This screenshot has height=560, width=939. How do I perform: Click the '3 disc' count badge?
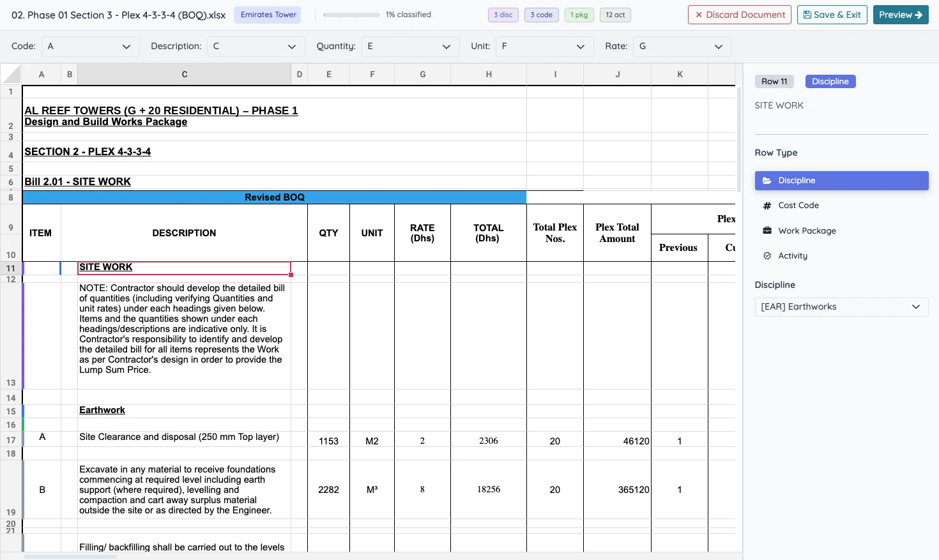[x=503, y=15]
